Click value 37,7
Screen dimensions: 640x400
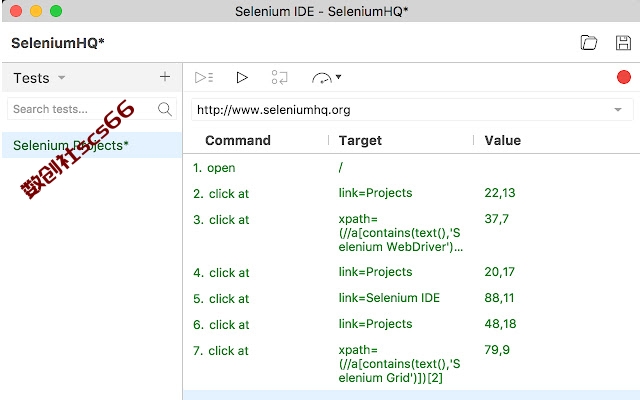click(x=496, y=219)
